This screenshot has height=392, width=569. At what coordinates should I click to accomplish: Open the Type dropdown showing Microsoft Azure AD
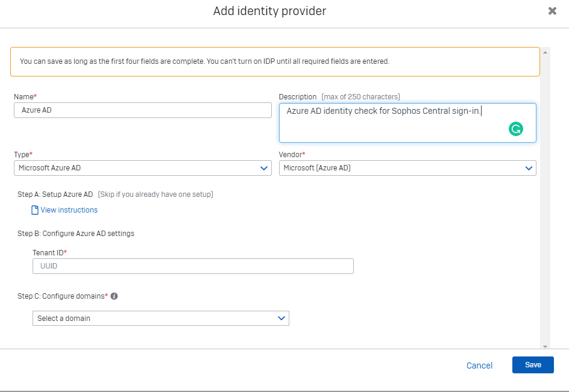click(133, 168)
